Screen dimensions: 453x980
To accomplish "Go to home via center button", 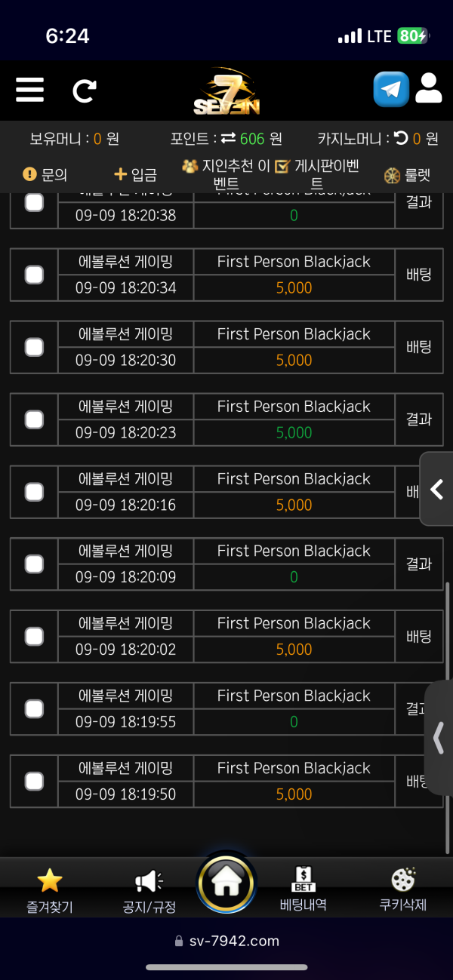I will pos(226,883).
